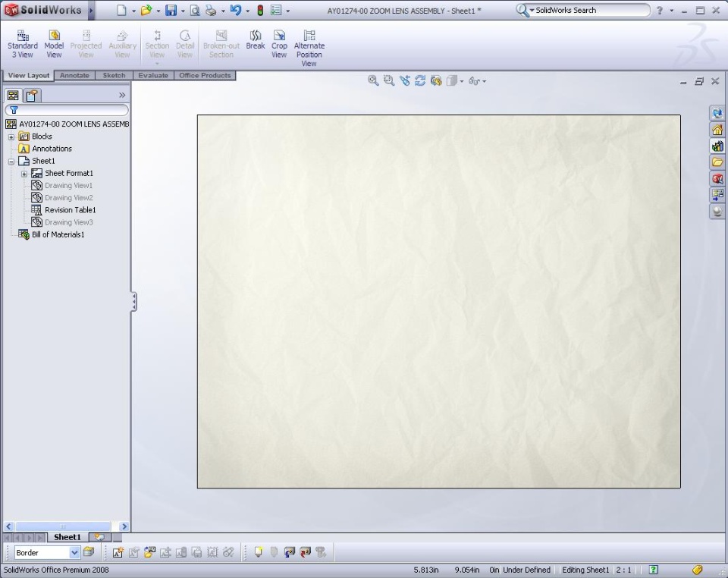
Task: Click Zoom to Area tool
Action: coord(388,80)
